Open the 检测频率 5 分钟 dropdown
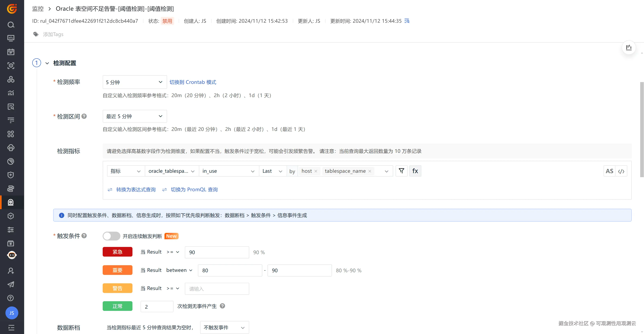644x334 pixels. pos(134,82)
